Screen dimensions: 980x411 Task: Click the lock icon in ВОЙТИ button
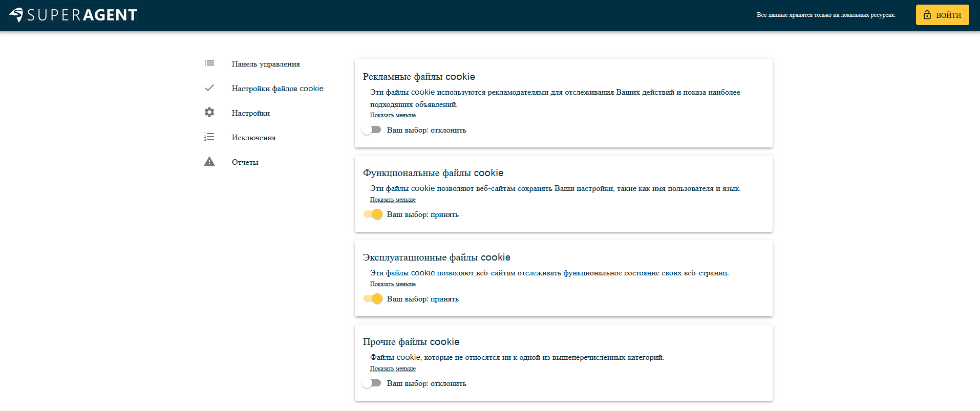927,15
